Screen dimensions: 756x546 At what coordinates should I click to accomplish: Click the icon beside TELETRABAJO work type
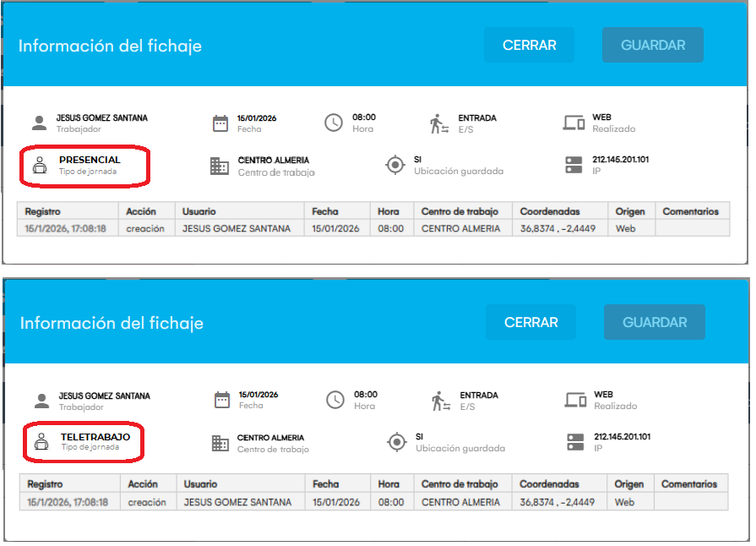pyautogui.click(x=41, y=442)
